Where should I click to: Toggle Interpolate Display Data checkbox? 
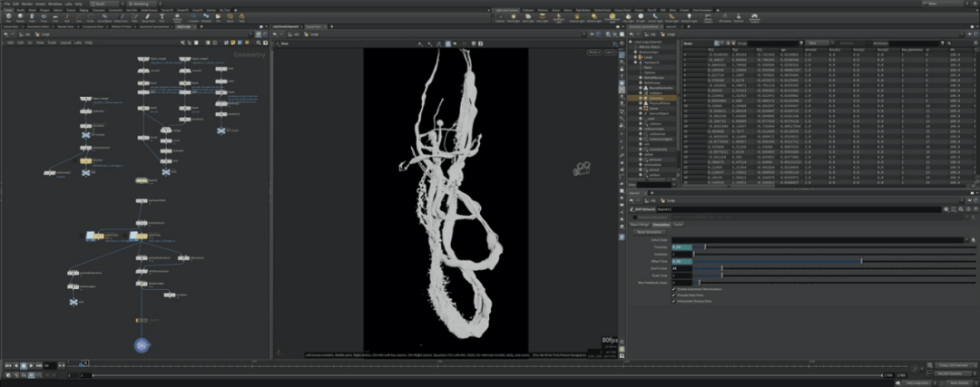[x=674, y=302]
